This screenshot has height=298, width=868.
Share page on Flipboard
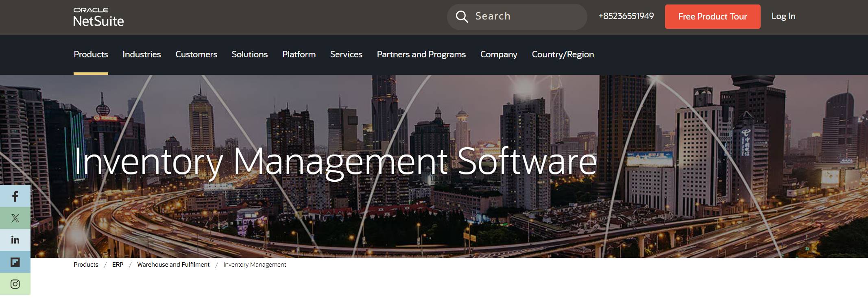[x=15, y=262]
